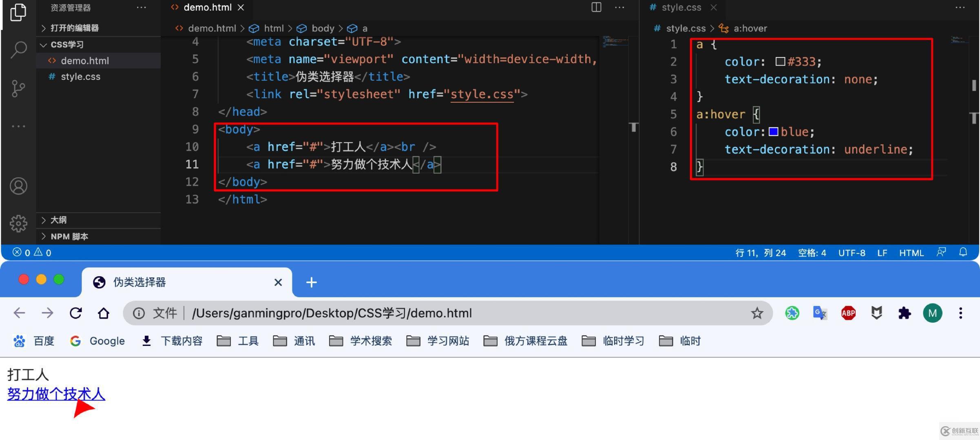This screenshot has height=440, width=980.
Task: Go forward in the Chrome browser
Action: point(47,313)
